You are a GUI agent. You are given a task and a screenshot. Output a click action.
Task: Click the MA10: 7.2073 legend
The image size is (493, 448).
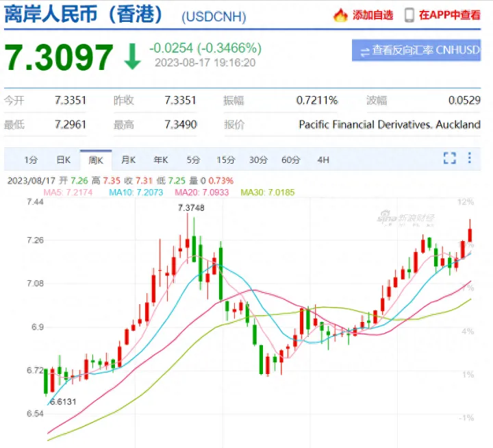pos(136,192)
